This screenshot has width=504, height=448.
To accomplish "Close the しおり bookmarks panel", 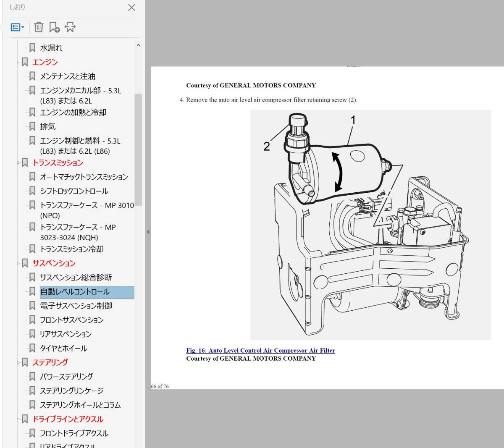I will click(131, 8).
